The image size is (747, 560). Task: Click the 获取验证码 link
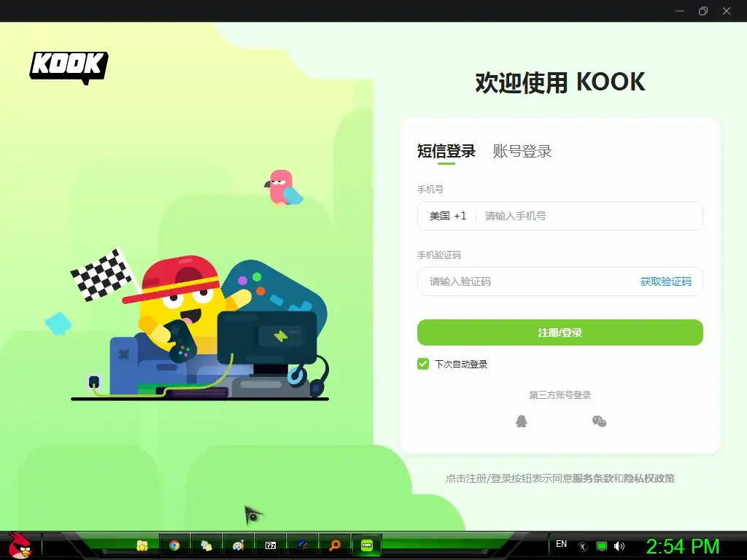coord(665,281)
